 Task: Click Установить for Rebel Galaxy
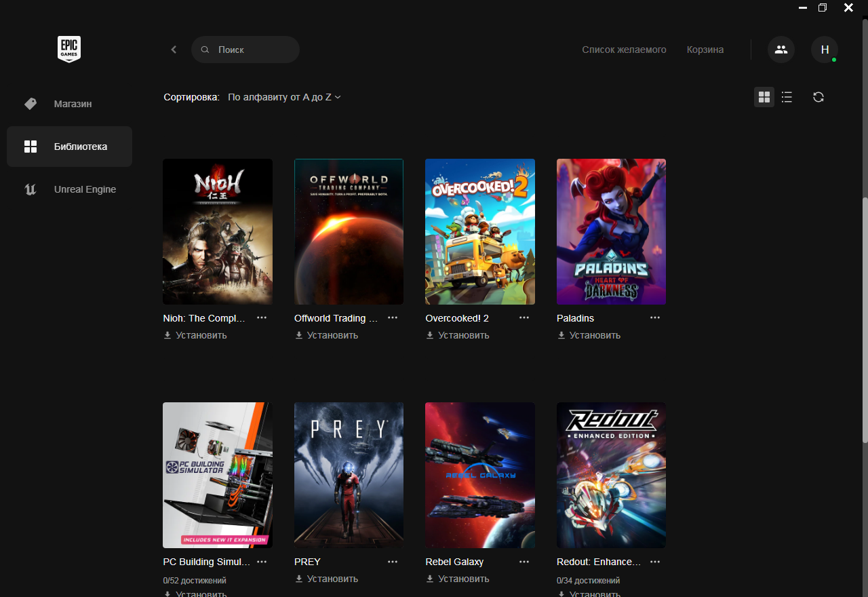point(464,579)
